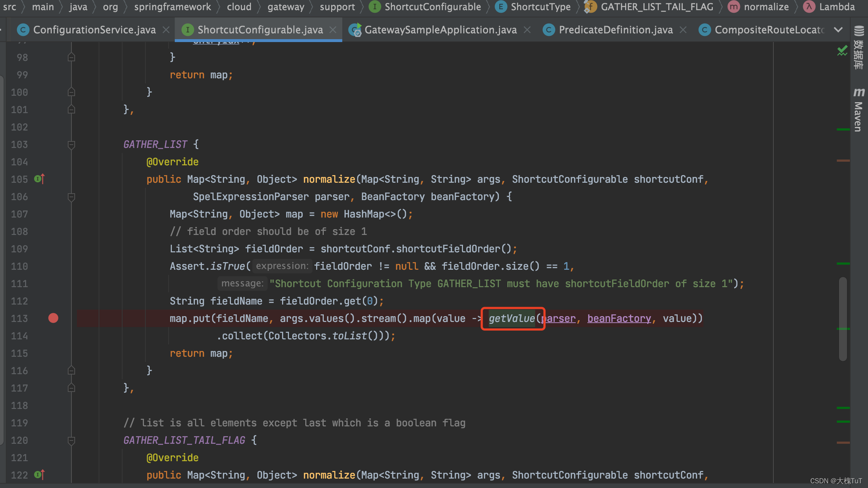Click the normalize method breadcrumb
The height and width of the screenshot is (488, 868).
tap(766, 7)
